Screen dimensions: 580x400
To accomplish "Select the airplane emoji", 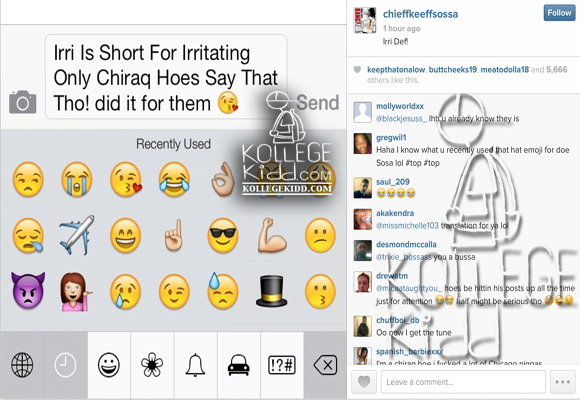I will [77, 235].
